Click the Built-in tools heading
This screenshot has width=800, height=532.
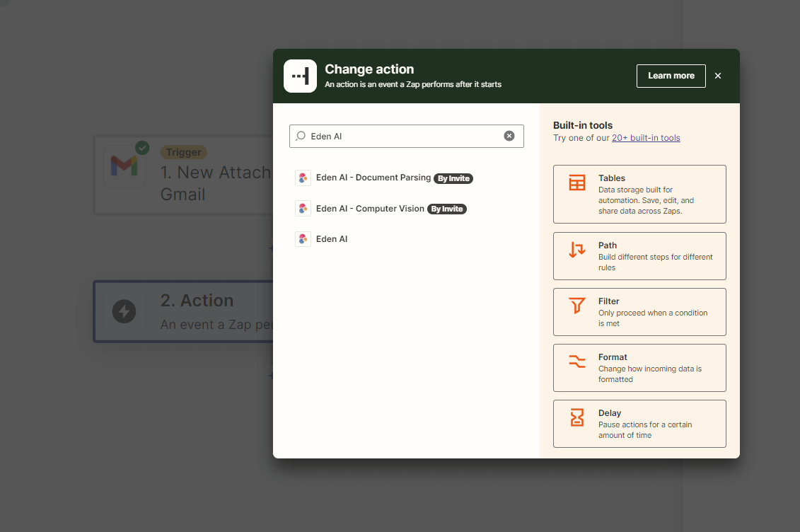[583, 125]
